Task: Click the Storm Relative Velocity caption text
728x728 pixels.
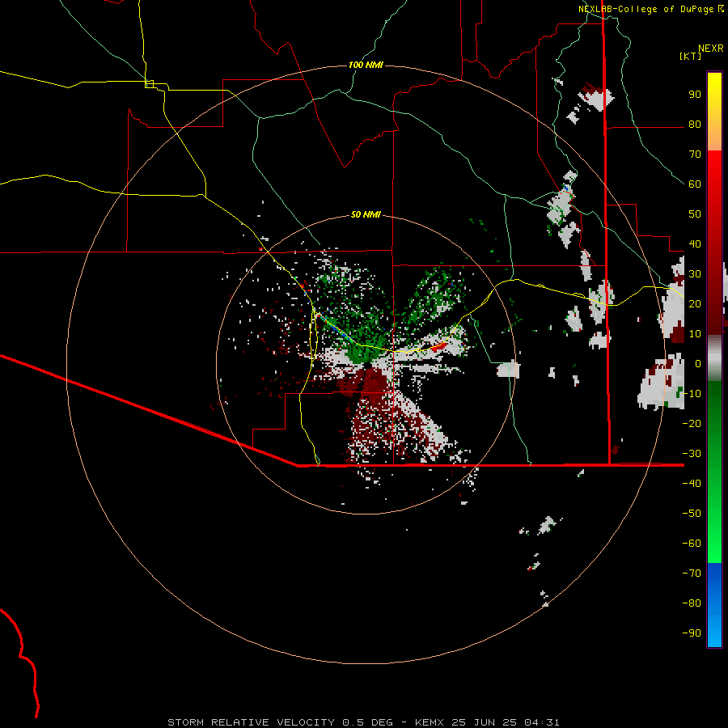Action: 363,722
